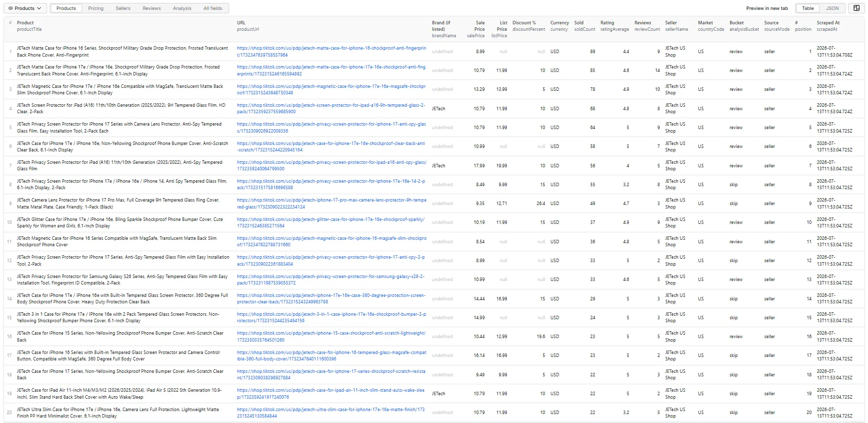Switch to JSON view

(832, 8)
